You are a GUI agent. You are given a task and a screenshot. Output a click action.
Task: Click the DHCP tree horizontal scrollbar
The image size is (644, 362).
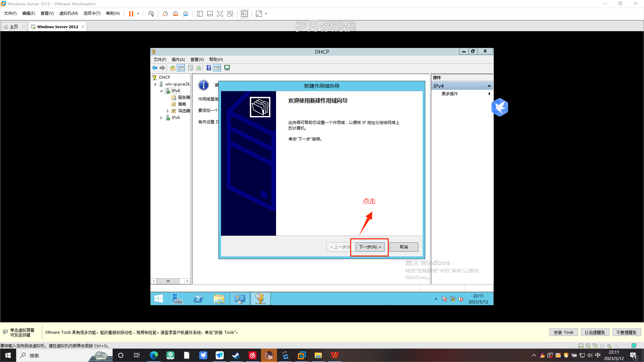(x=168, y=281)
